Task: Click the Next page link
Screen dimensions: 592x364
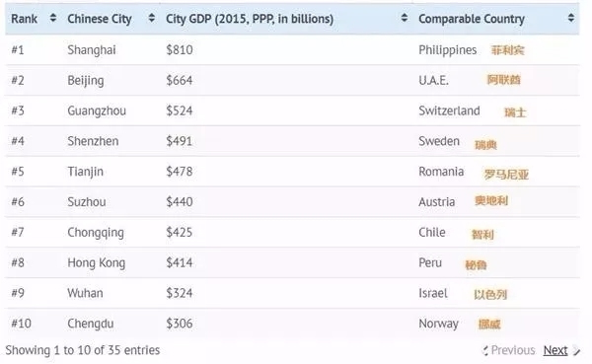Action: click(555, 350)
